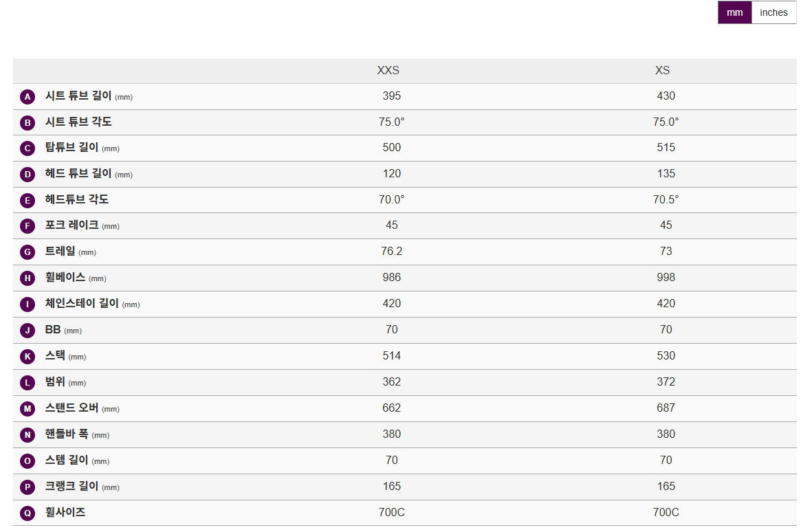This screenshot has height=532, width=803.
Task: Switch units to mm
Action: 734,12
